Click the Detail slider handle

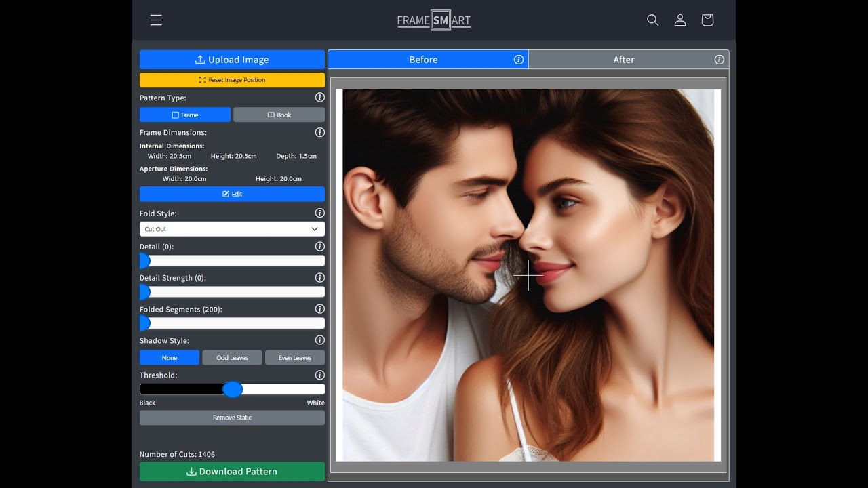(x=144, y=261)
